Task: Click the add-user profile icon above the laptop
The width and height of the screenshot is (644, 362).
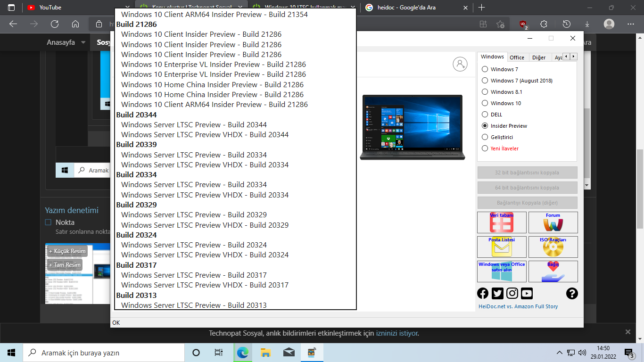Action: click(460, 64)
